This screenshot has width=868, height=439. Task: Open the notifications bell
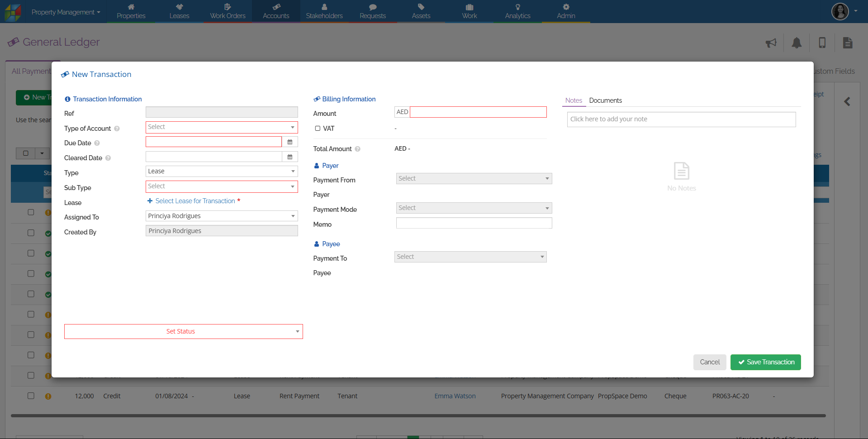797,43
